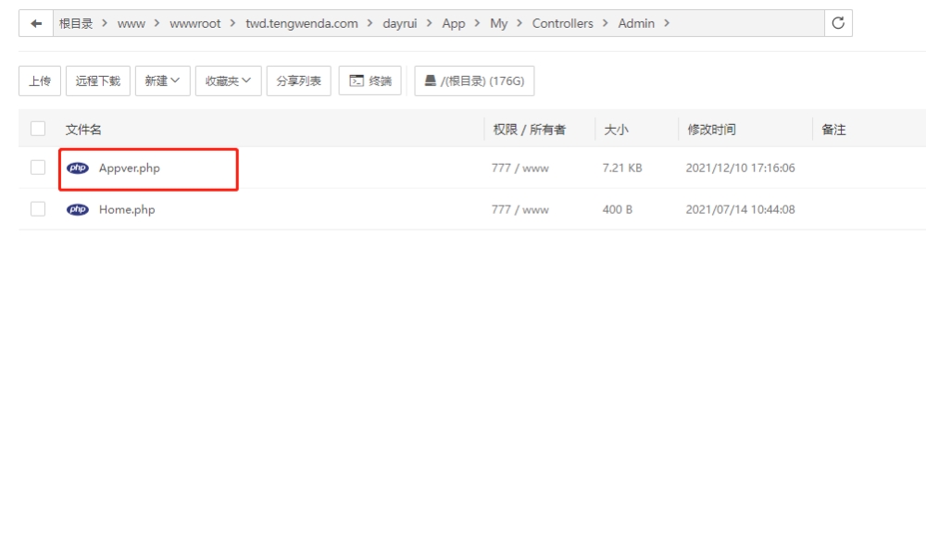This screenshot has width=926, height=560.
Task: Go to Controllers in the breadcrumb
Action: pos(562,24)
